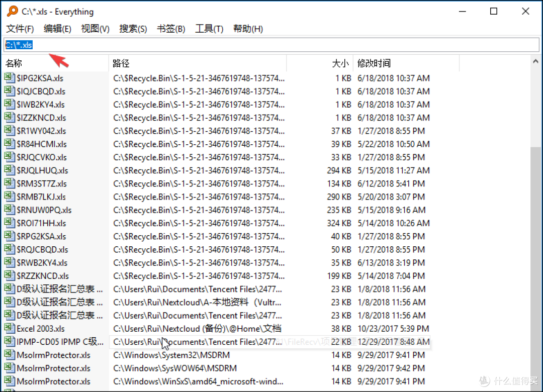The image size is (543, 392).
Task: Click date 10/23/2017 5:39 PM
Action: (x=393, y=328)
